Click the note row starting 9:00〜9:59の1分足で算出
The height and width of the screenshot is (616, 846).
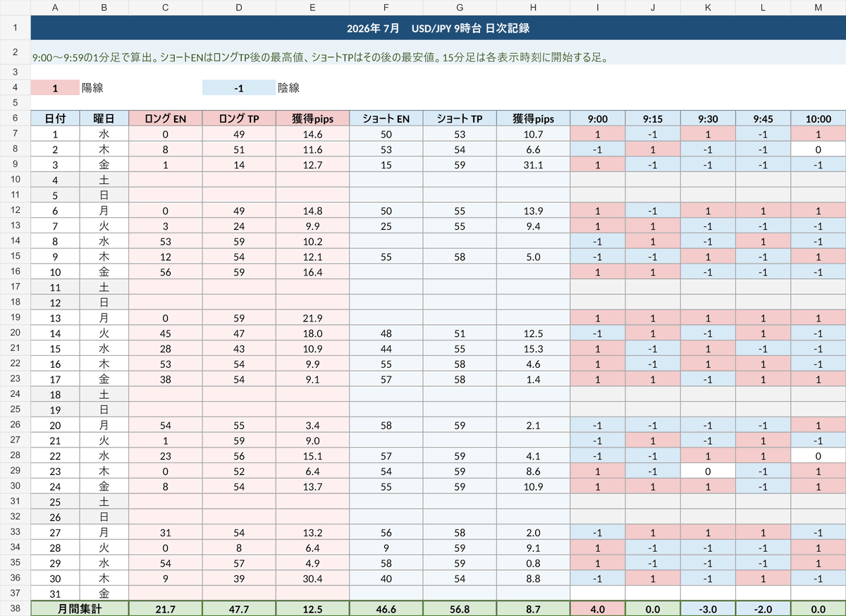(439, 52)
